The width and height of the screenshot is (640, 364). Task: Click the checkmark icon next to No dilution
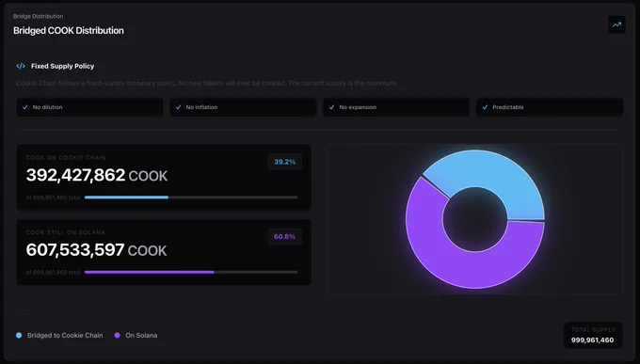(25, 107)
